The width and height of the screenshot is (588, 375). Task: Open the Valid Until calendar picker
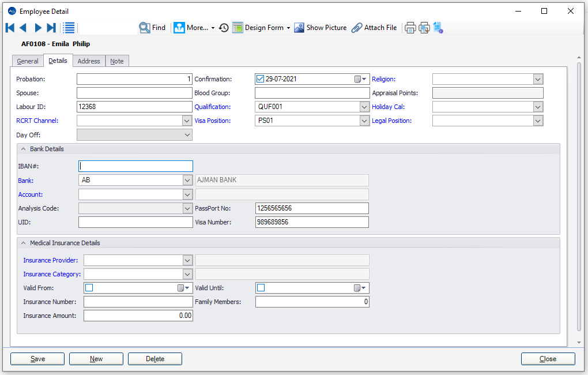click(360, 288)
